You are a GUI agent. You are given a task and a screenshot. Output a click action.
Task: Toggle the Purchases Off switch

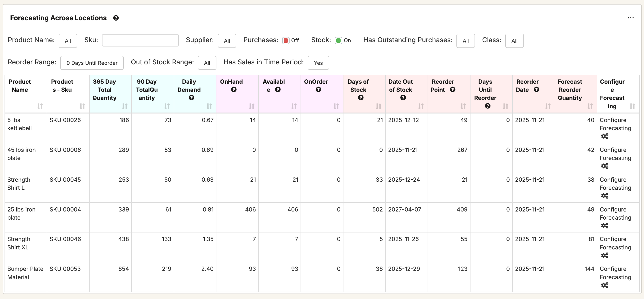click(286, 41)
